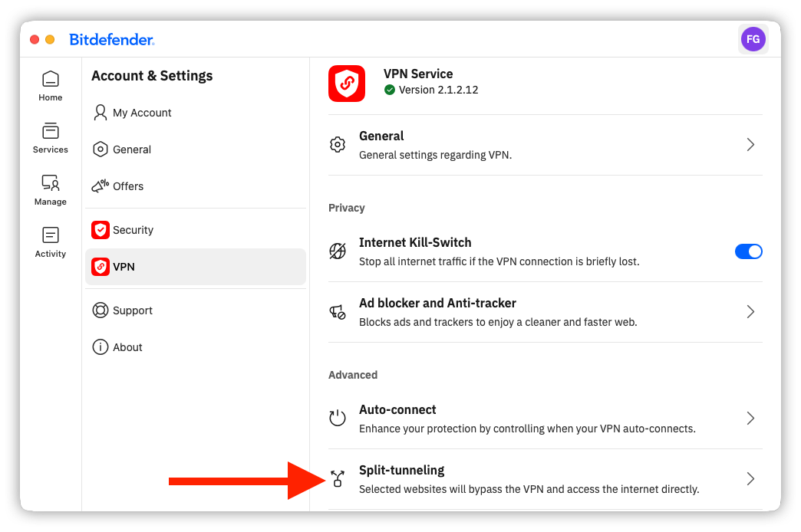Click 'Blocks ads and trackers' description text

(x=498, y=322)
